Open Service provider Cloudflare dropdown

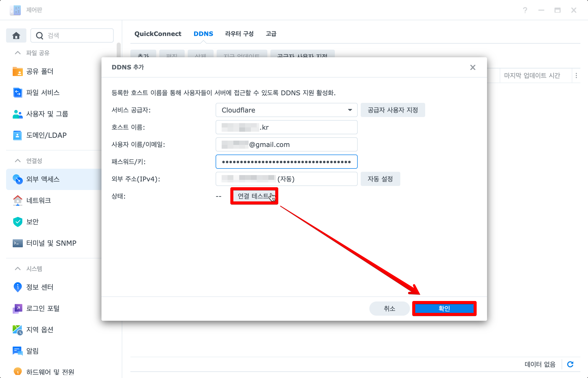(286, 110)
